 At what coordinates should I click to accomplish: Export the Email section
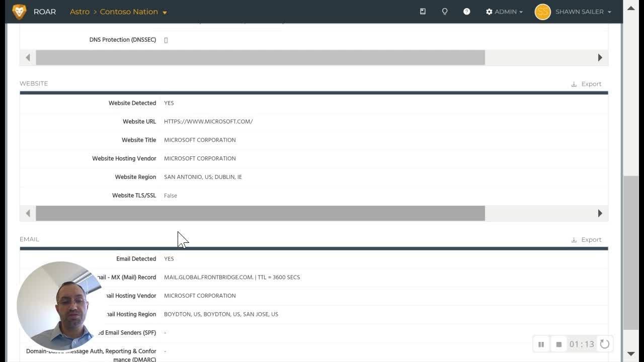click(586, 240)
